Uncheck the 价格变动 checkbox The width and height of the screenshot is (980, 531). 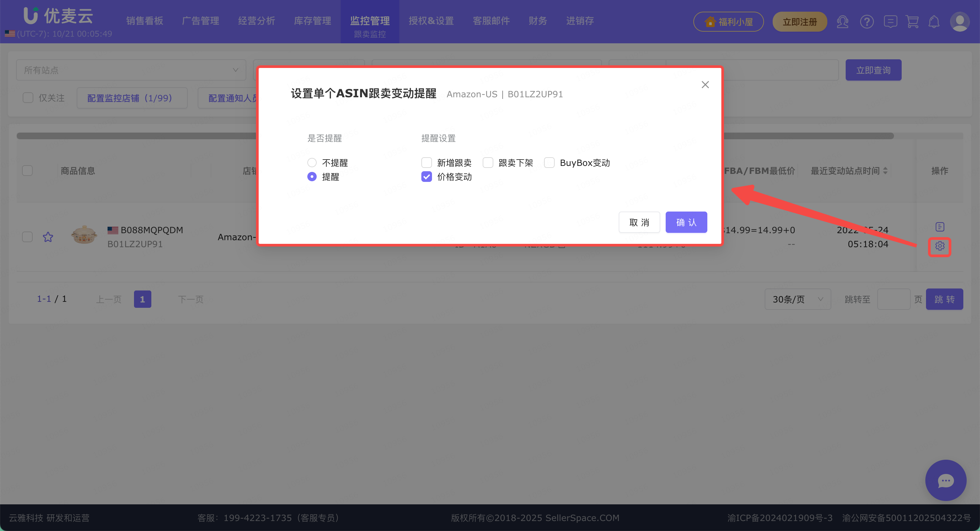(426, 177)
